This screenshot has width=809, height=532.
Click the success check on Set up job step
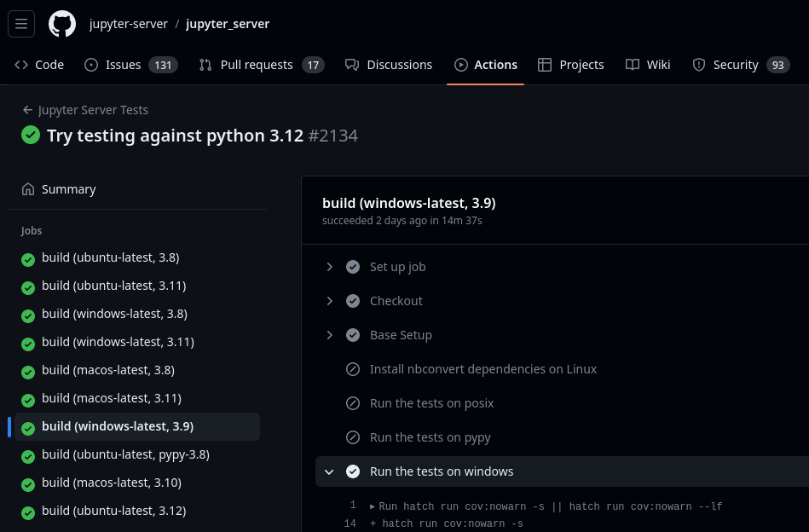(353, 266)
